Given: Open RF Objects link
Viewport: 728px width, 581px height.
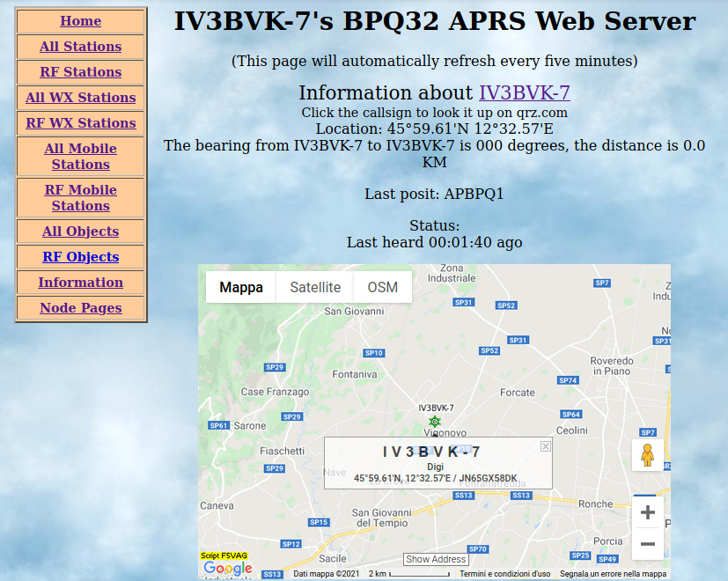Looking at the screenshot, I should (81, 257).
